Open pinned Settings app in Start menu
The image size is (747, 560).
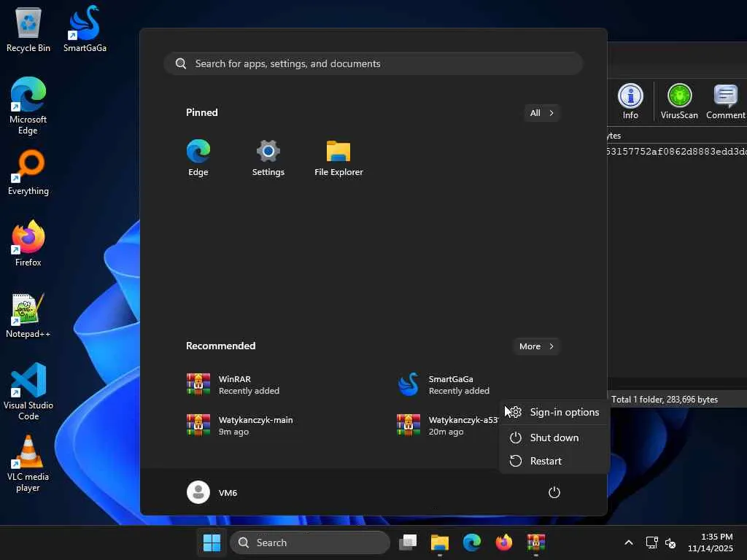268,158
